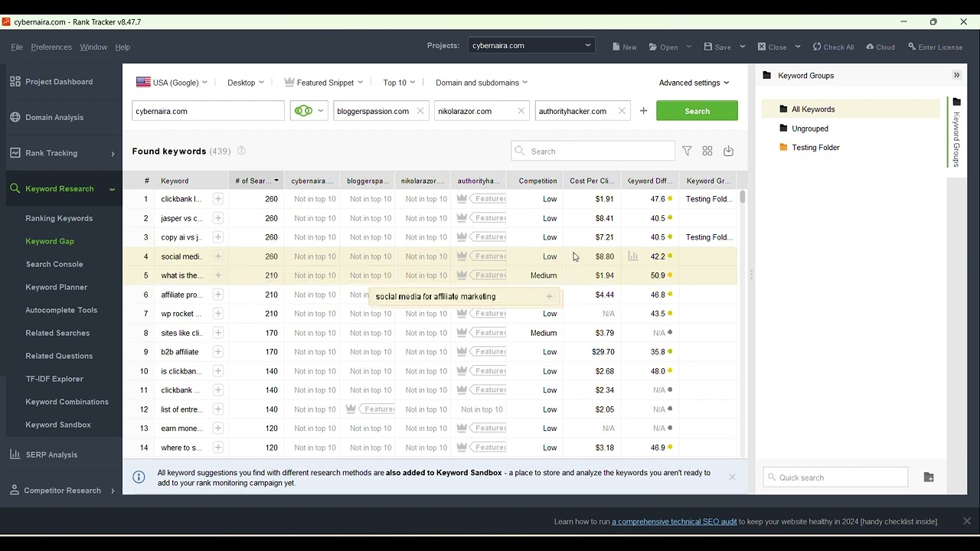Click the grid view icon
980x551 pixels.
(x=707, y=152)
